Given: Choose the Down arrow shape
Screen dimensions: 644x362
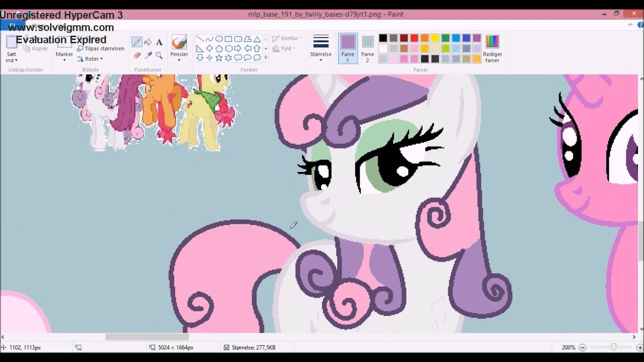Looking at the screenshot, I should [x=200, y=58].
